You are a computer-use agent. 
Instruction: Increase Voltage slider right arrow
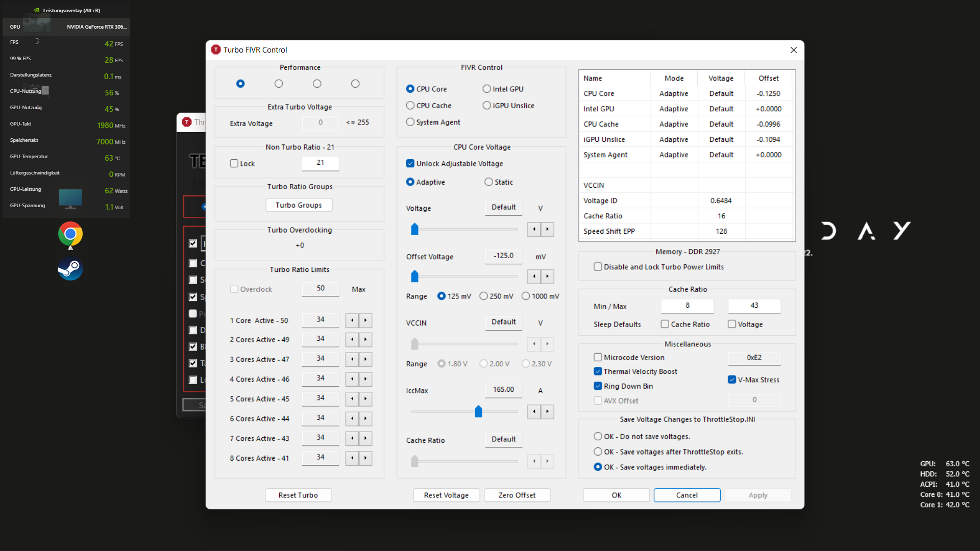pos(547,229)
